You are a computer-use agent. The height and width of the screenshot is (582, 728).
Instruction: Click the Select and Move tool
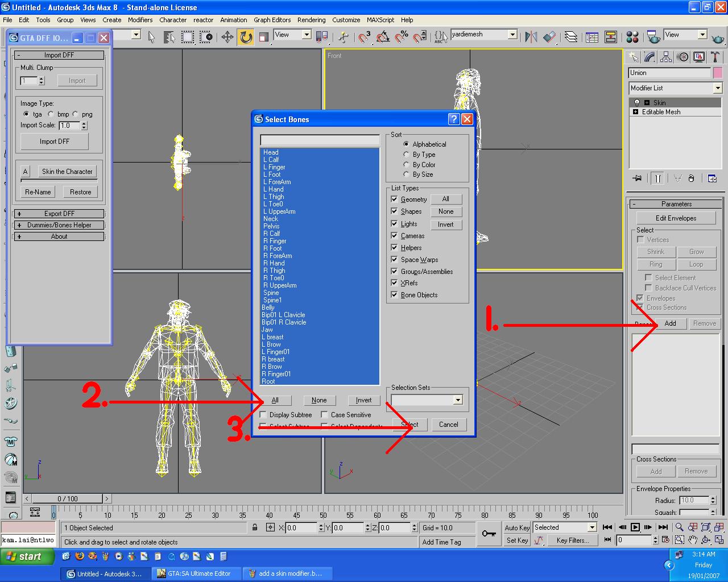tap(227, 38)
